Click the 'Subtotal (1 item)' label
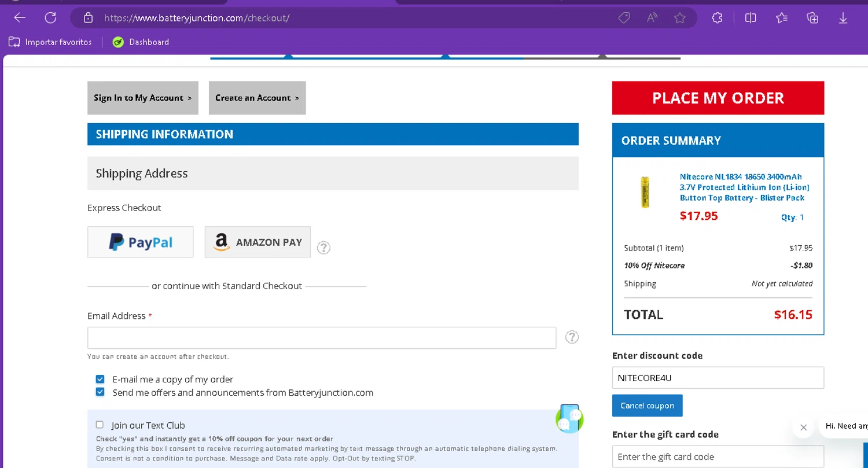The image size is (868, 468). [x=654, y=248]
